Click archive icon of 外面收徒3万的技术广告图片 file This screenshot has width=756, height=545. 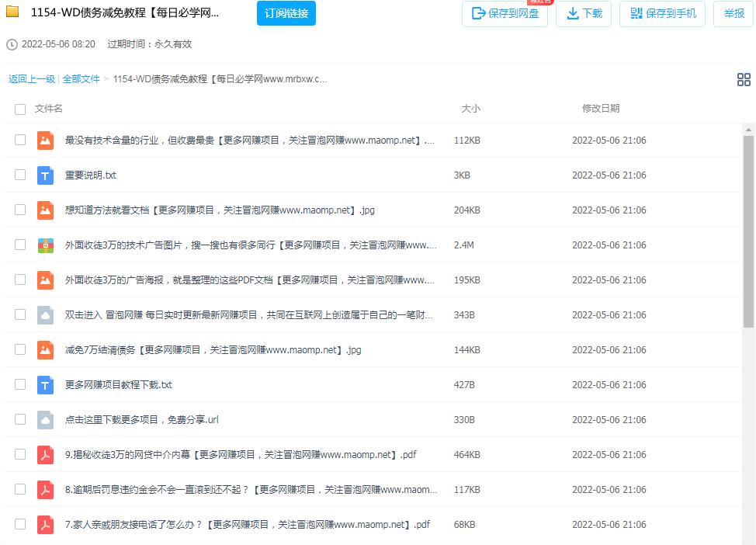point(45,245)
